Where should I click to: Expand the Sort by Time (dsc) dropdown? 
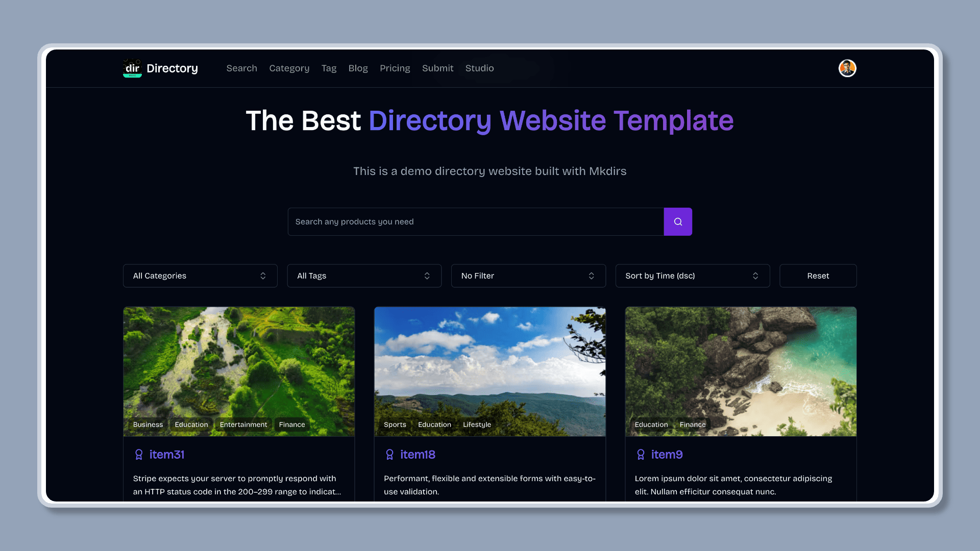pos(692,276)
